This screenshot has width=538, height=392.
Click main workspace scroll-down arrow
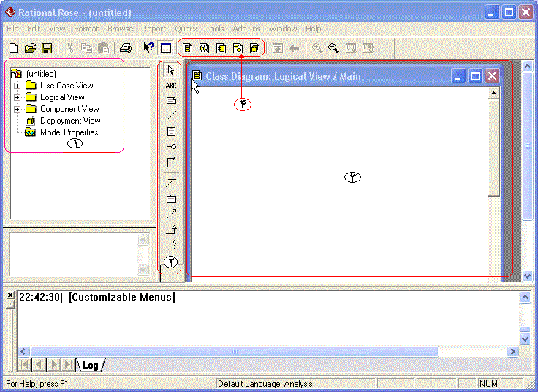point(527,275)
